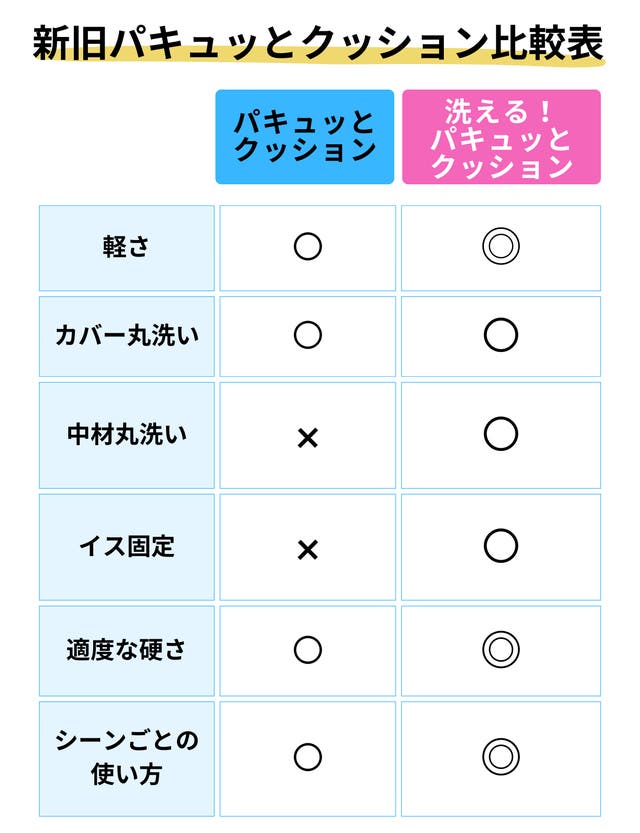Click the 新旧パキュッとクッション比較表 title
Screen dimensions: 640x833
click(318, 43)
